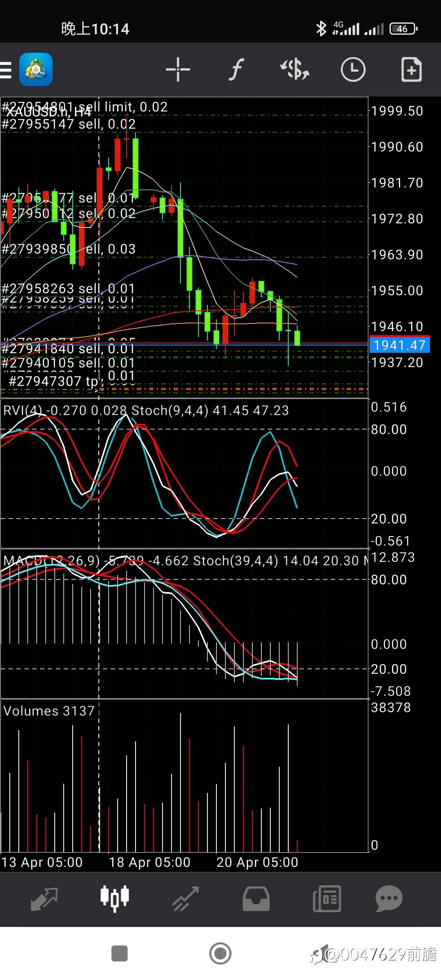Tap the Stoch(39,4,4) 14.04 20.30 label

[276, 561]
